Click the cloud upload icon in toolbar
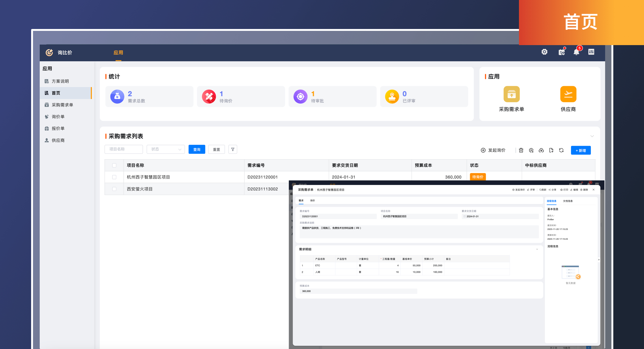 [x=541, y=150]
